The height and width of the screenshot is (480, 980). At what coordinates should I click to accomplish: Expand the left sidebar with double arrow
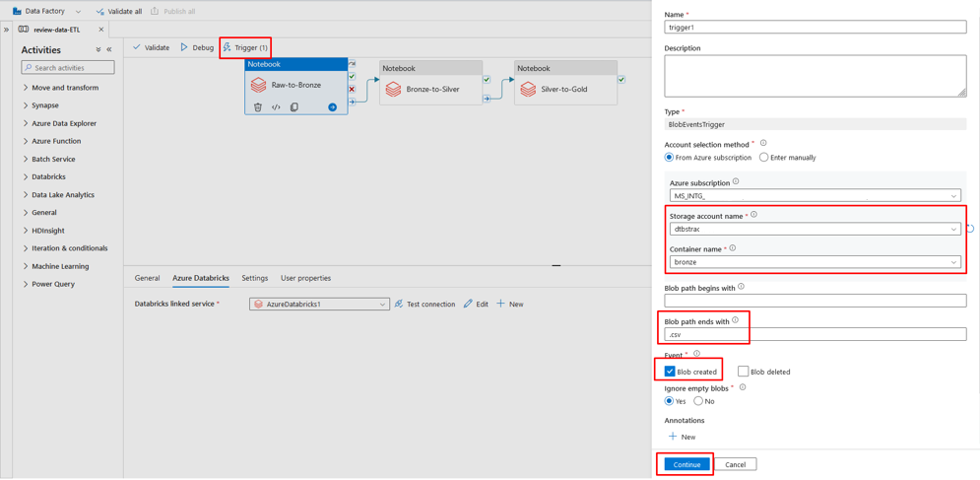[6, 30]
